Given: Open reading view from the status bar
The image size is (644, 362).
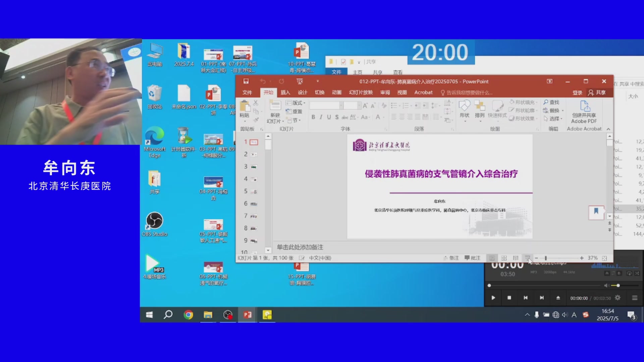Looking at the screenshot, I should (x=516, y=258).
